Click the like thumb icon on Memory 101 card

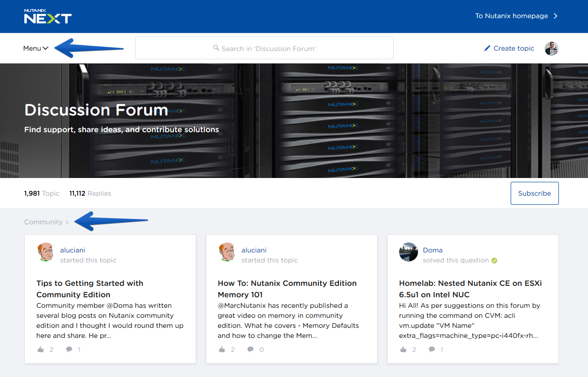click(222, 349)
